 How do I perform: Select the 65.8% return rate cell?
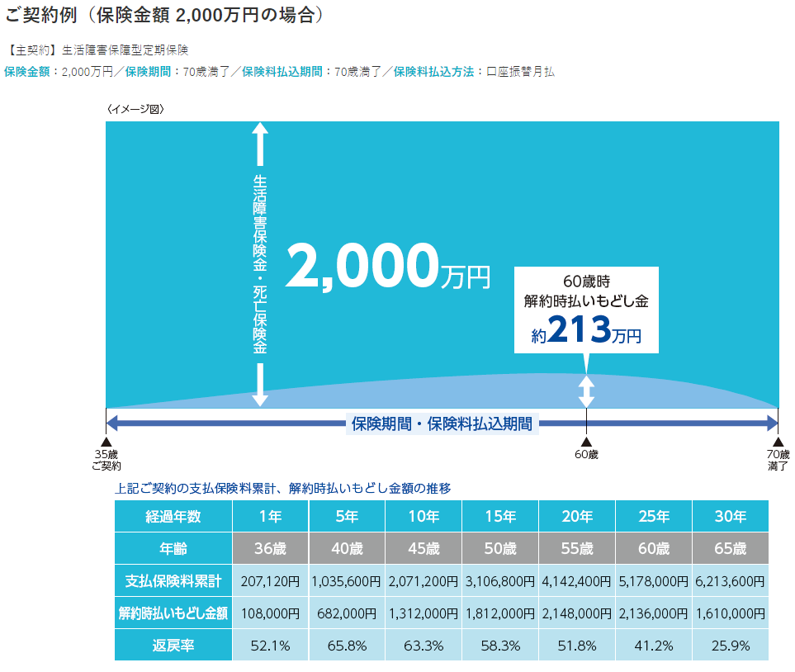coord(347,646)
